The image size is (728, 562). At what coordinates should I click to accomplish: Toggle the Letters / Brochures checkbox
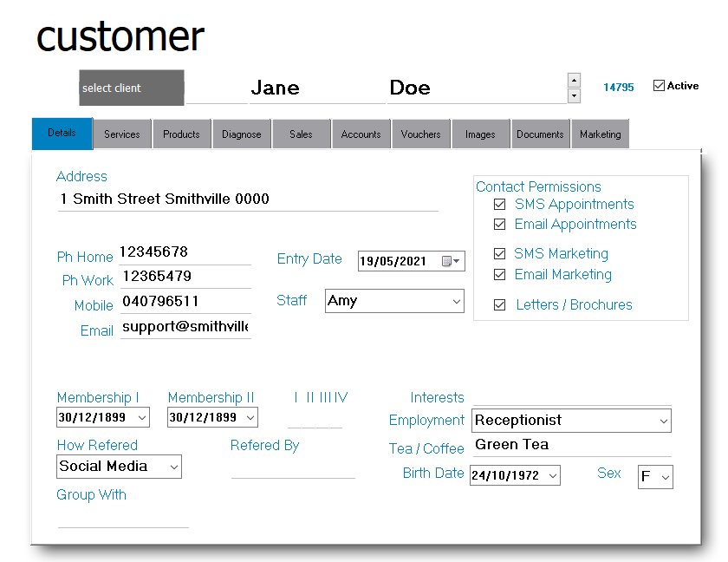point(499,305)
